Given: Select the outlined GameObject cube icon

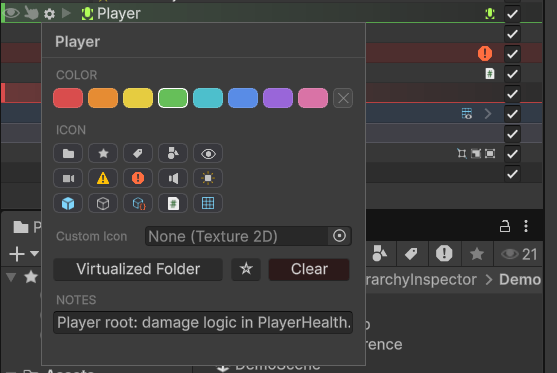Looking at the screenshot, I should tap(103, 203).
